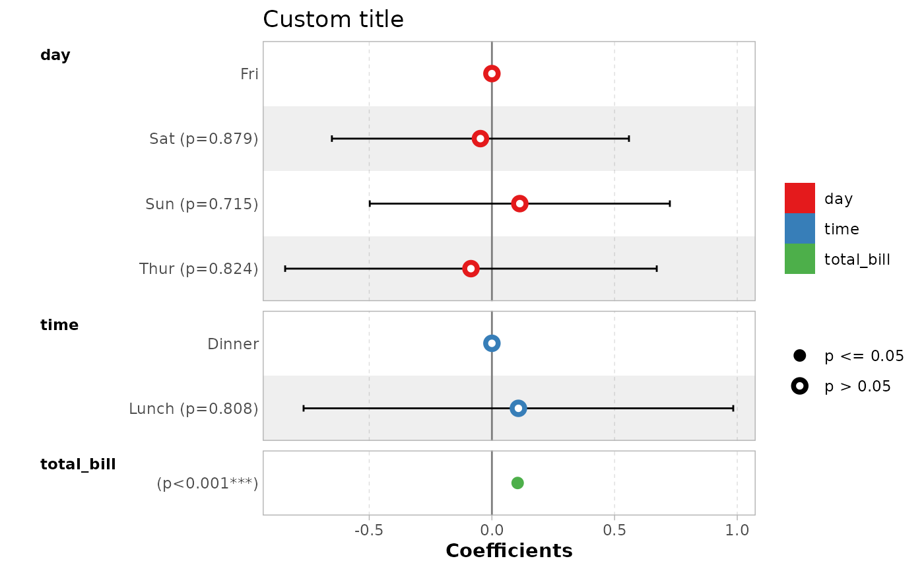Select the Lunch (p=0.808) row label

pyautogui.click(x=193, y=409)
